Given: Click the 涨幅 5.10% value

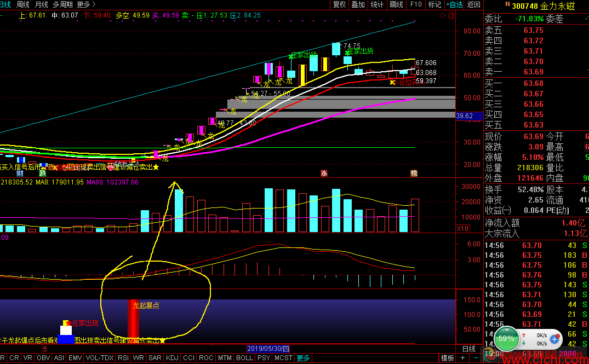Looking at the screenshot, I should [x=533, y=157].
